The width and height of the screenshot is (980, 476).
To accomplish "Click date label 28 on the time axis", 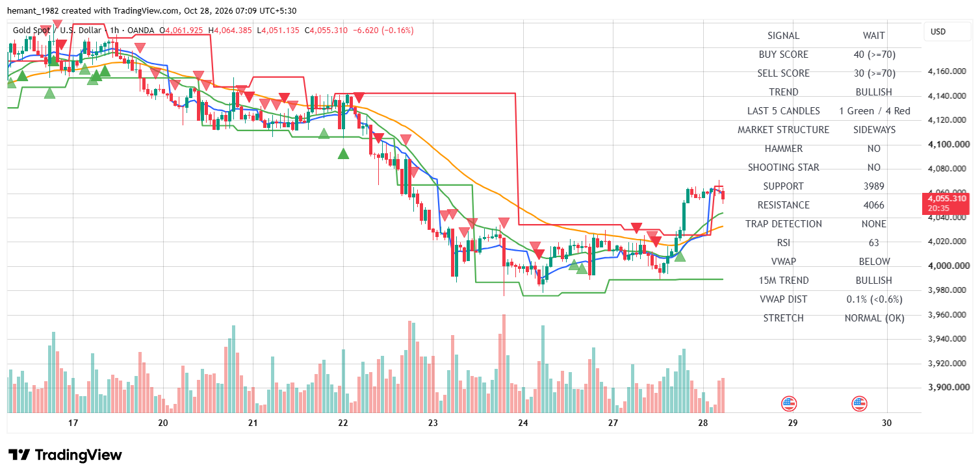I will point(703,423).
